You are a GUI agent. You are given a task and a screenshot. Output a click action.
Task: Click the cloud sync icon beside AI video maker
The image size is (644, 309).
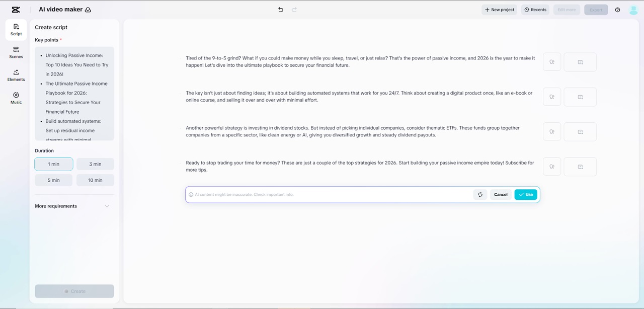pyautogui.click(x=88, y=10)
